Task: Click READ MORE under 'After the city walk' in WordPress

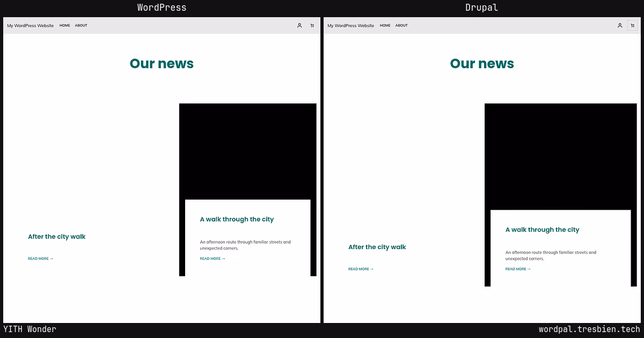Action: tap(41, 259)
